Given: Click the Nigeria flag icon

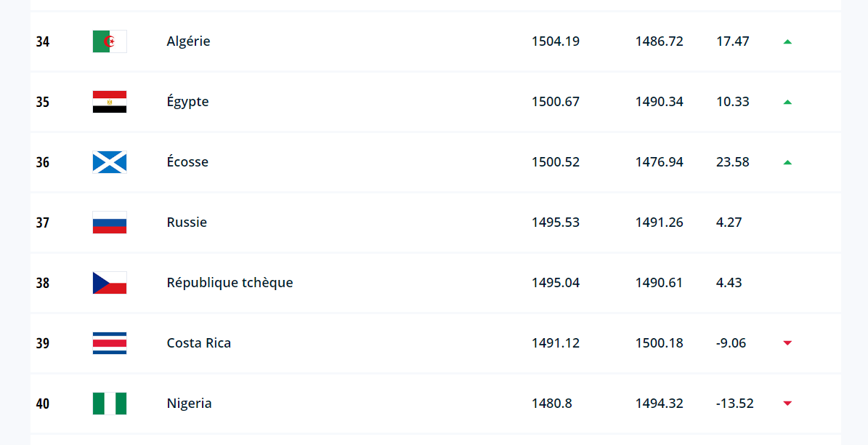Looking at the screenshot, I should (x=110, y=404).
